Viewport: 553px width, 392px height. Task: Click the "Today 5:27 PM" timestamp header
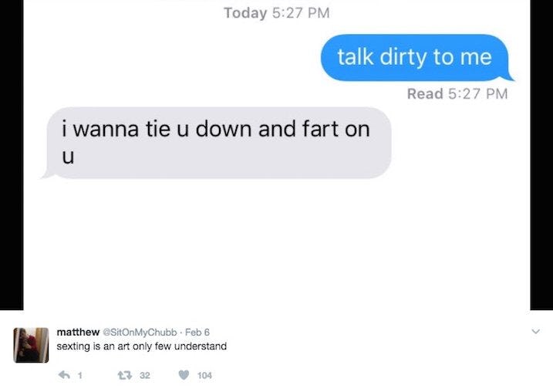[277, 13]
